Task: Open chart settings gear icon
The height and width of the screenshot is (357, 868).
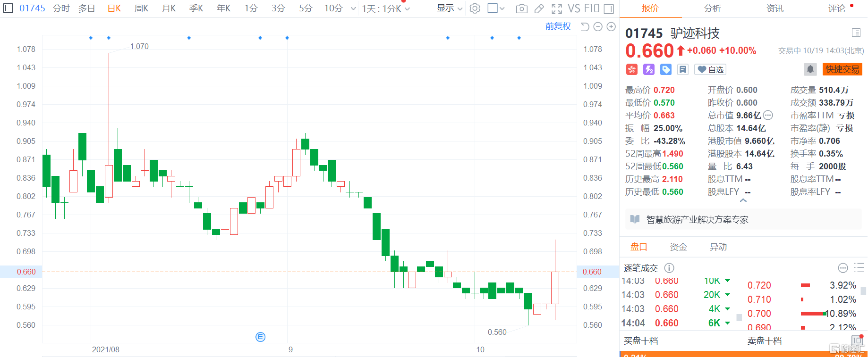Action: point(475,8)
